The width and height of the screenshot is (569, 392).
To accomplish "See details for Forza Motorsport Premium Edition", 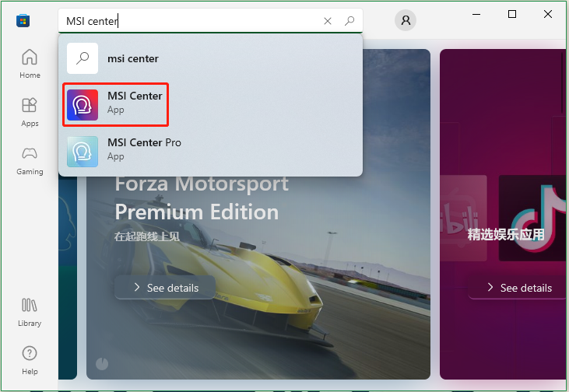I will point(166,288).
